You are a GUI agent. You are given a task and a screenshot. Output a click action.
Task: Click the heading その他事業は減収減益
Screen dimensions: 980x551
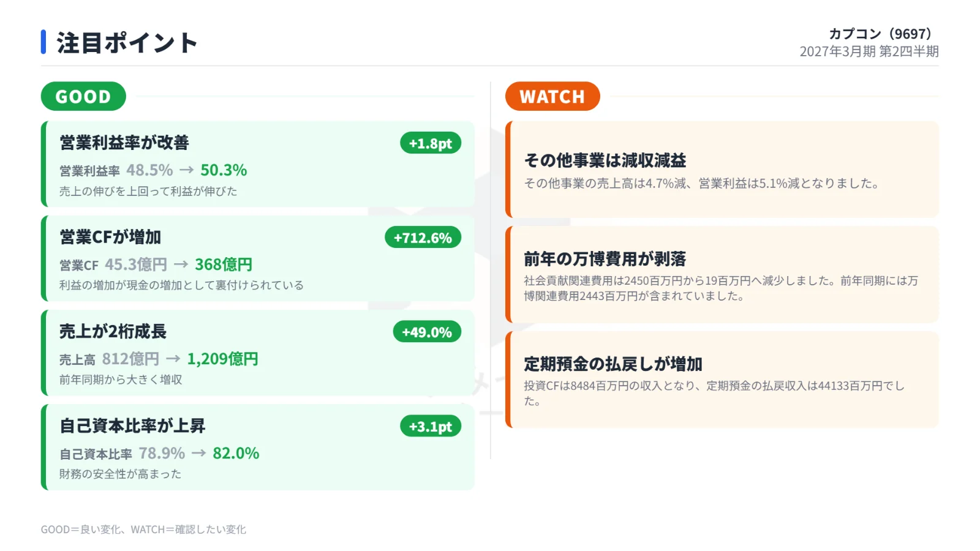(605, 160)
